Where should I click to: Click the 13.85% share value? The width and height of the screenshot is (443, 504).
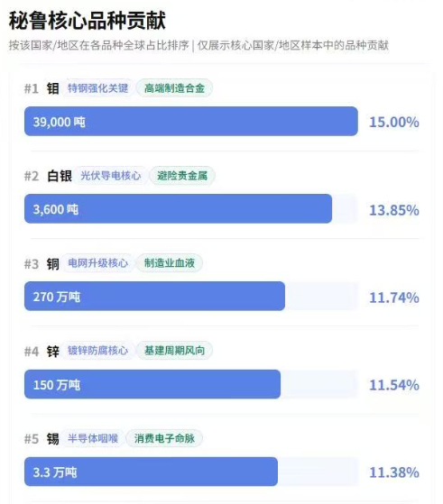(394, 210)
